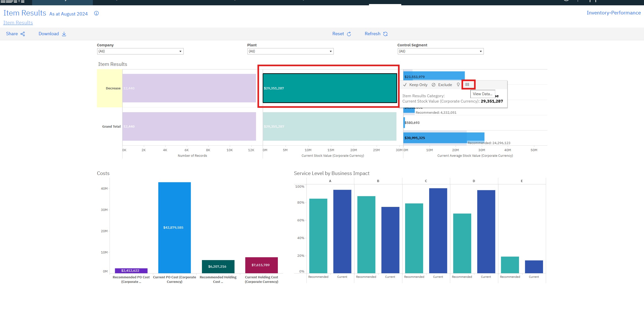Click the Recommended PO Cost axis label

pyautogui.click(x=131, y=280)
